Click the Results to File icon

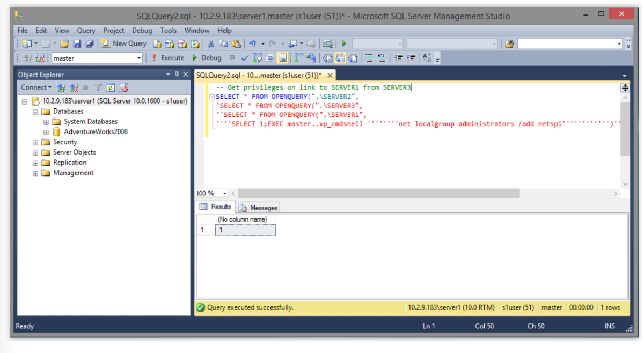point(353,57)
